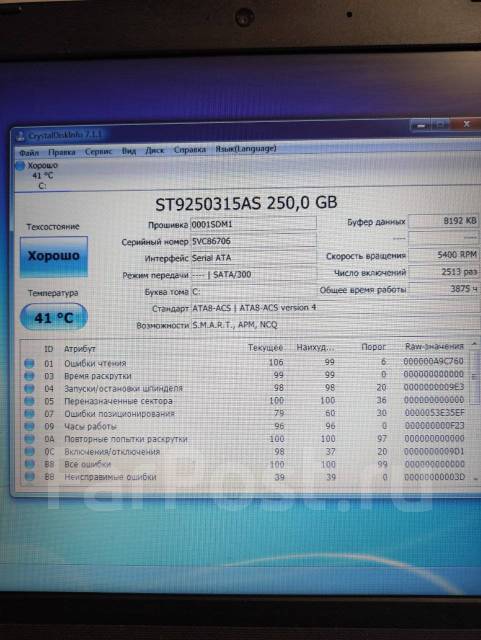Click the total work time field 3875 ч
The height and width of the screenshot is (640, 481).
pos(444,289)
